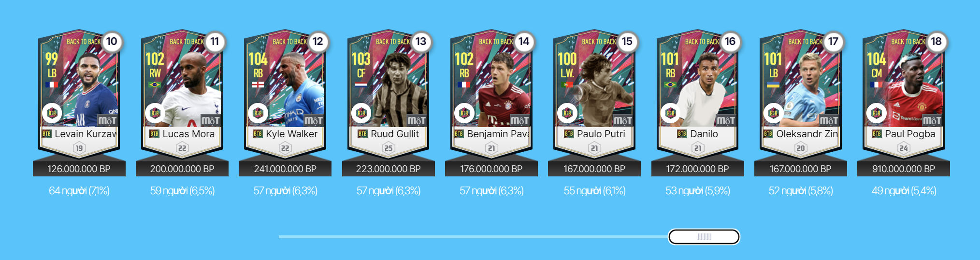Click the 910.000.000 BP price of Pogba
The height and width of the screenshot is (260, 980).
point(904,169)
